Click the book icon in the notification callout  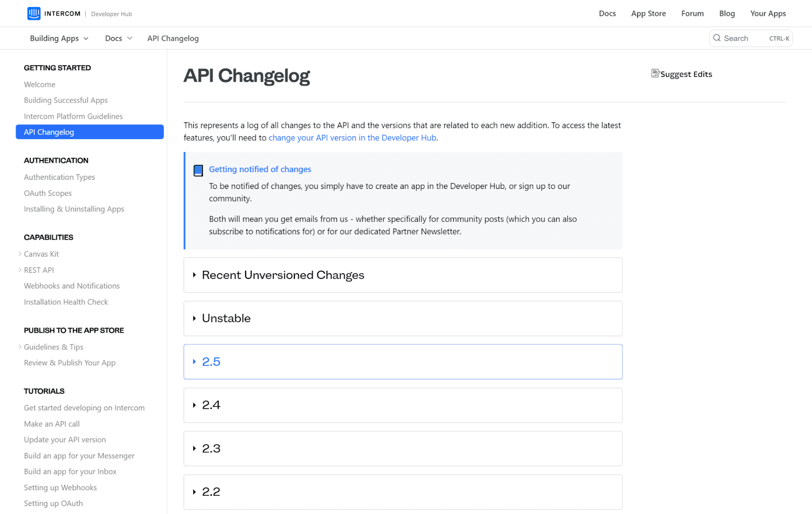click(198, 170)
